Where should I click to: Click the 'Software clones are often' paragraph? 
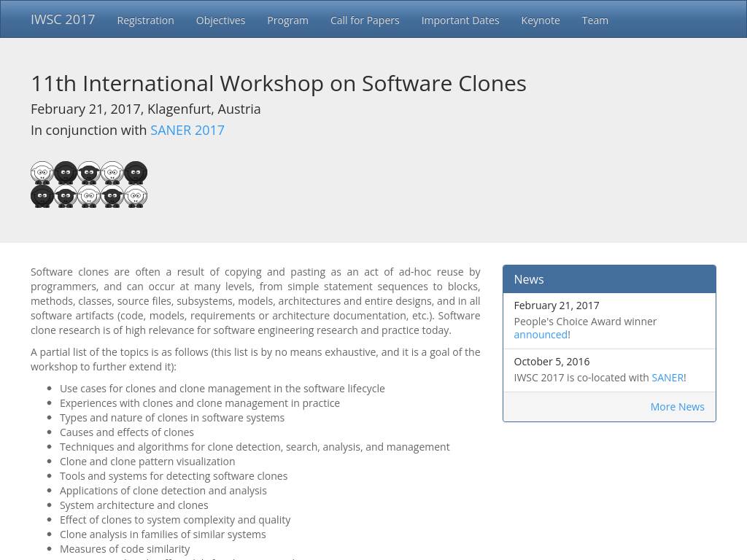[x=255, y=301]
